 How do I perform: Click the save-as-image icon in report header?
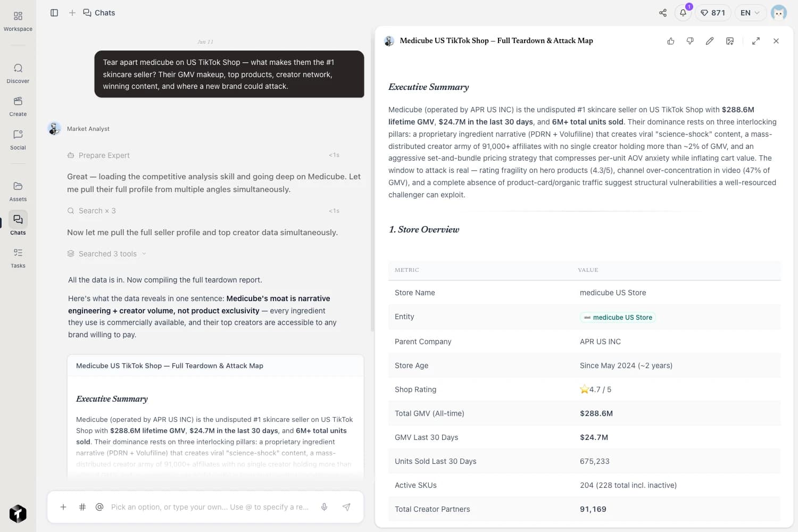730,41
